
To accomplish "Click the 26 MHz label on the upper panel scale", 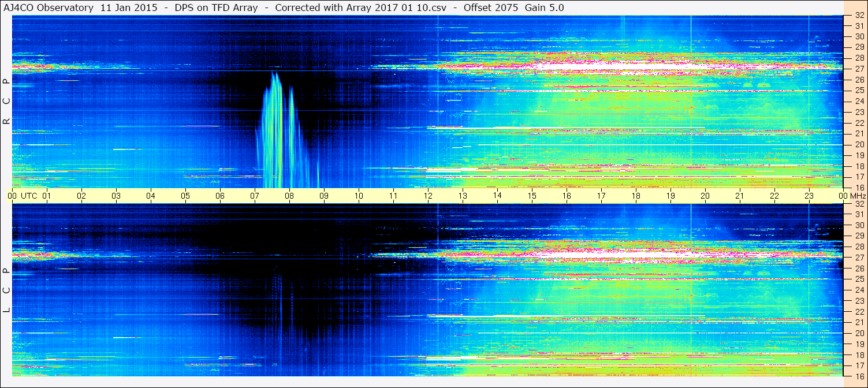I will click(x=859, y=80).
